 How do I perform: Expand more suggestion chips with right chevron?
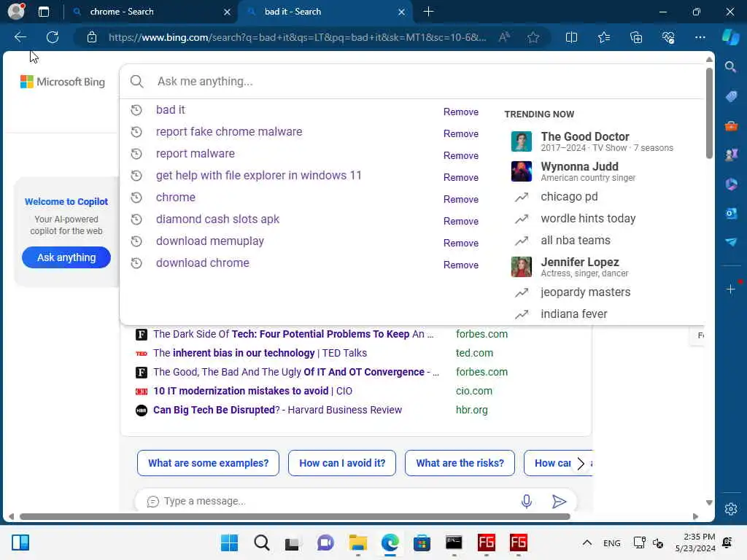pyautogui.click(x=580, y=463)
